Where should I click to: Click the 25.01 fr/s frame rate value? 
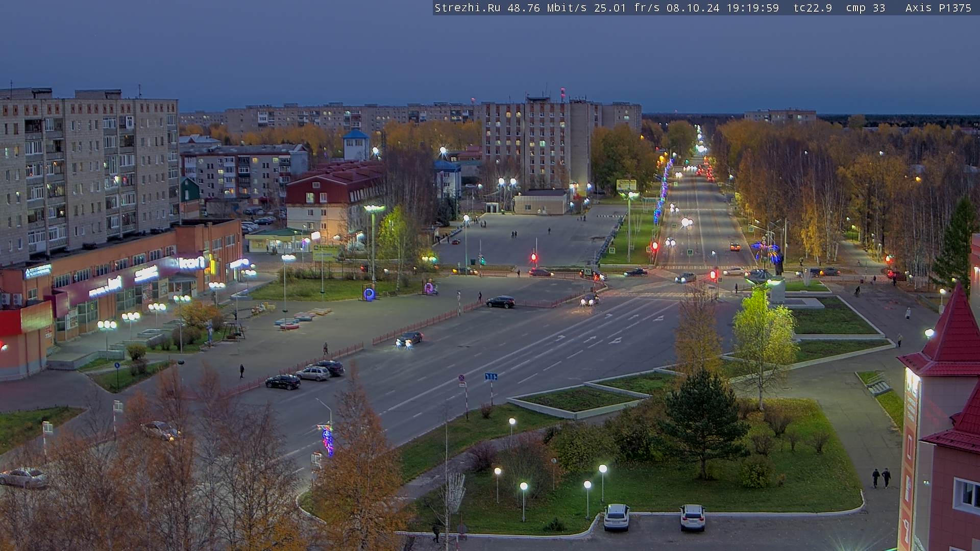click(626, 8)
